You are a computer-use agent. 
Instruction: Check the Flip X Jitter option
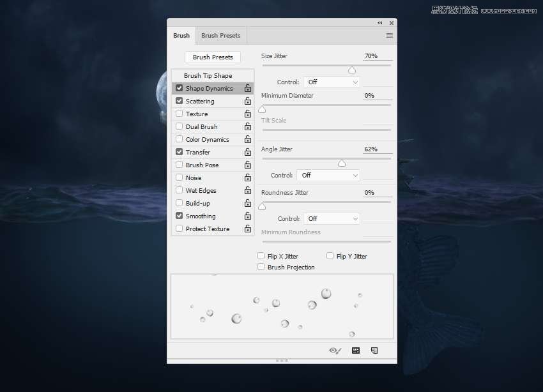(261, 256)
